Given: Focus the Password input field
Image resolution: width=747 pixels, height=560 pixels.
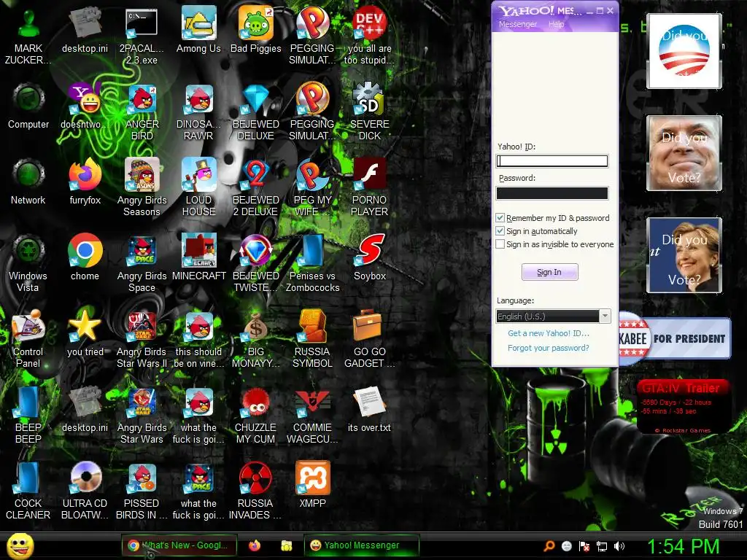Looking at the screenshot, I should [552, 192].
